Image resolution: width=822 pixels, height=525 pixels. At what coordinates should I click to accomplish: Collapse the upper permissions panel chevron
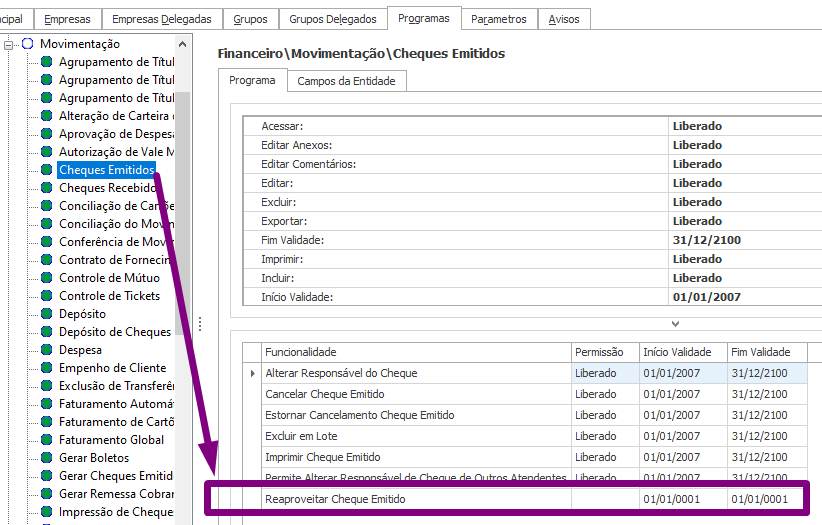(x=675, y=323)
